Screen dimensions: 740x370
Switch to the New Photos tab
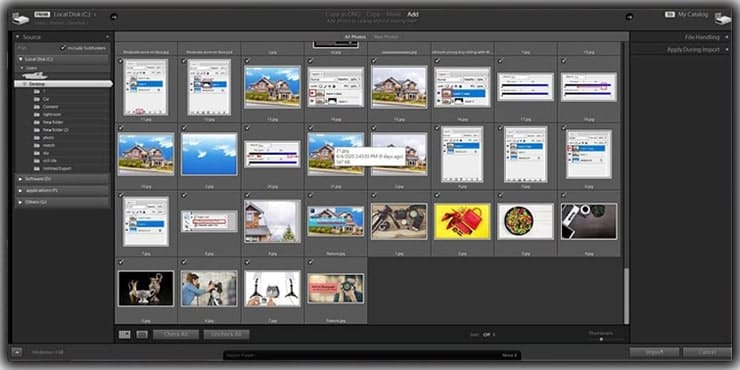[x=386, y=37]
